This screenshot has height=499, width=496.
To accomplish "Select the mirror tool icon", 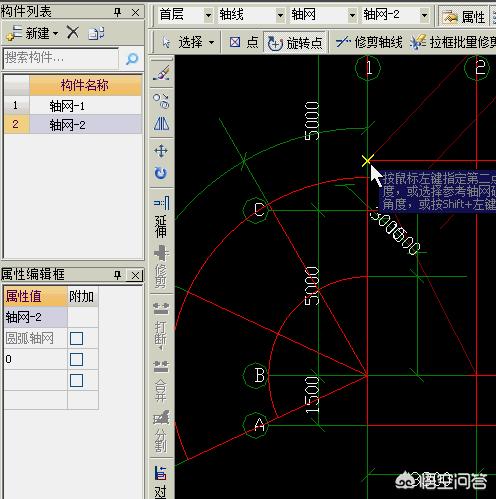I will (161, 124).
